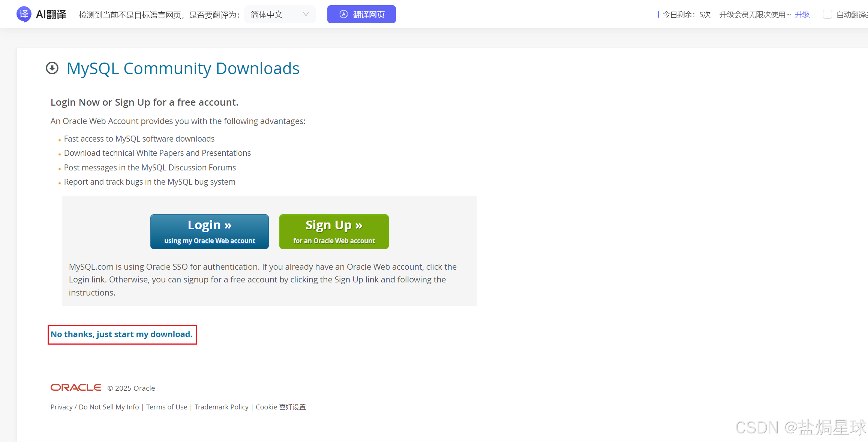Click the © 2025 Oracle text

(131, 388)
